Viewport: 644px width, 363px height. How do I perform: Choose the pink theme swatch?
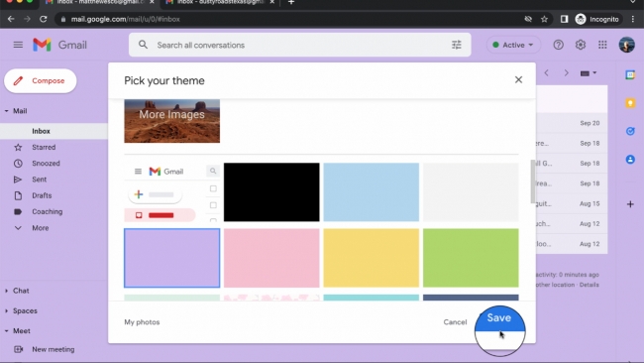click(271, 258)
